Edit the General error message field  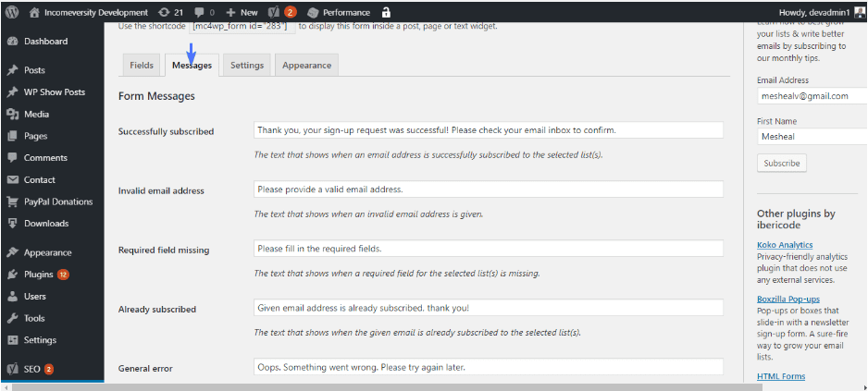[x=489, y=367]
